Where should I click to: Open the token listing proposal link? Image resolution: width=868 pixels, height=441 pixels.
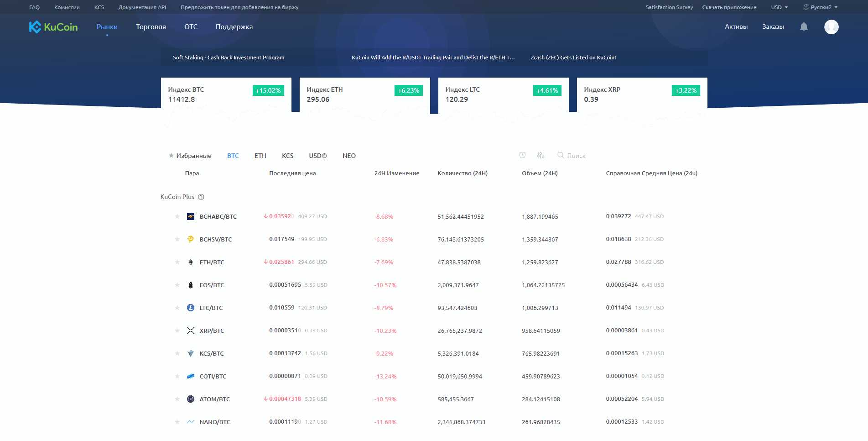239,7
